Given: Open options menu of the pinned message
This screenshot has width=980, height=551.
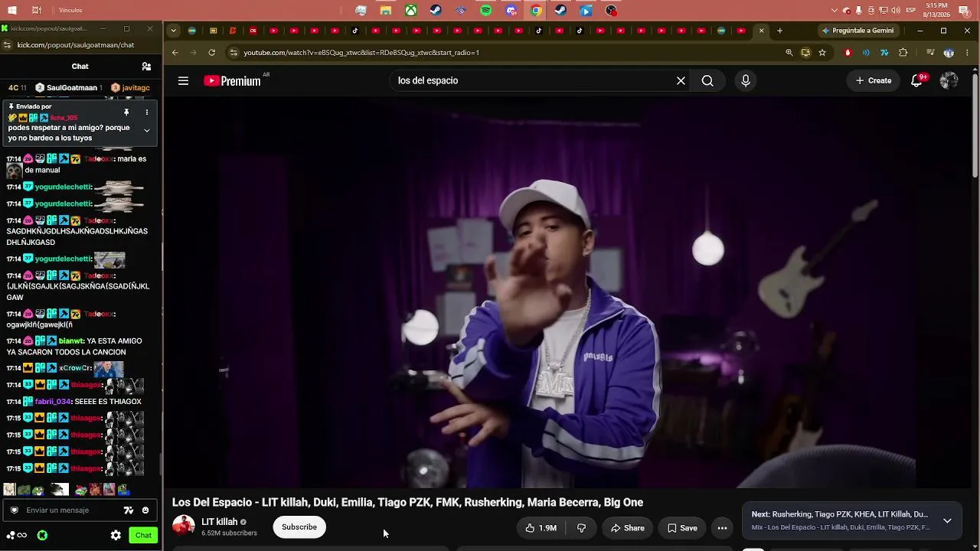Looking at the screenshot, I should coord(147,112).
